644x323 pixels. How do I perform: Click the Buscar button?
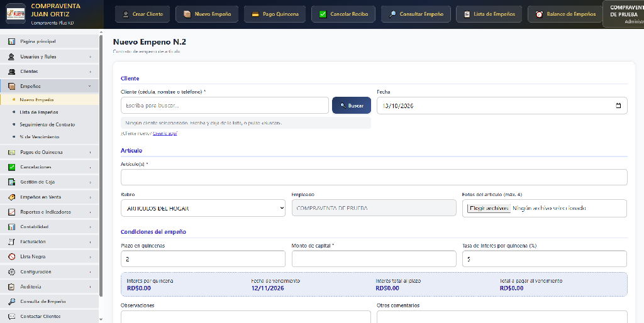tap(352, 106)
